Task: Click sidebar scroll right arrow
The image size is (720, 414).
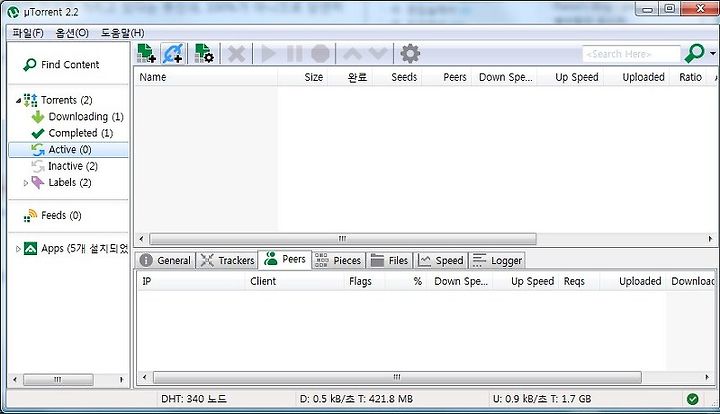Action: pyautogui.click(x=121, y=380)
